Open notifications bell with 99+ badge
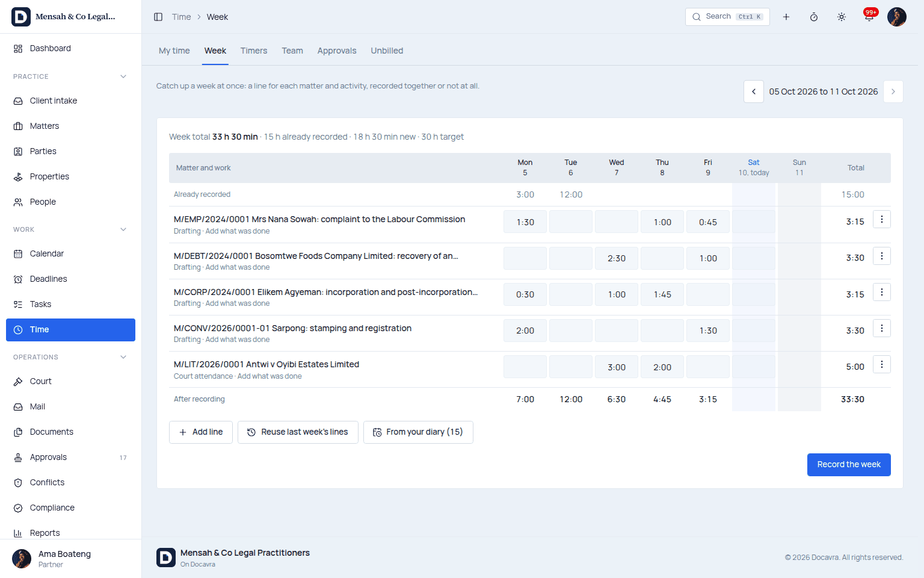This screenshot has width=924, height=578. tap(869, 17)
